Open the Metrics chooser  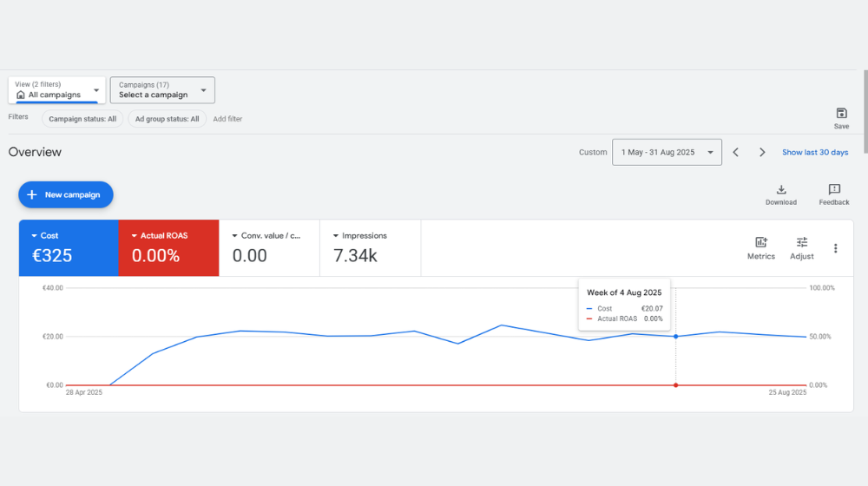[760, 248]
